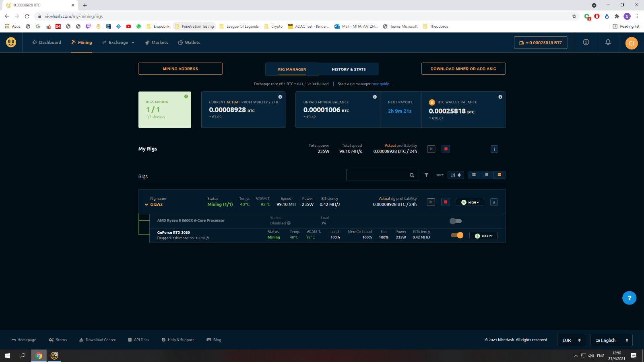Enable the AMD Ryzen 5 5600X device toggle
This screenshot has width=644, height=362.
(x=456, y=221)
